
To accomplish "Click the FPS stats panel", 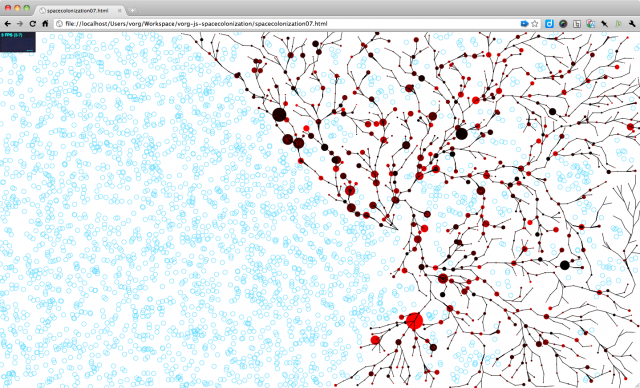I will point(18,42).
